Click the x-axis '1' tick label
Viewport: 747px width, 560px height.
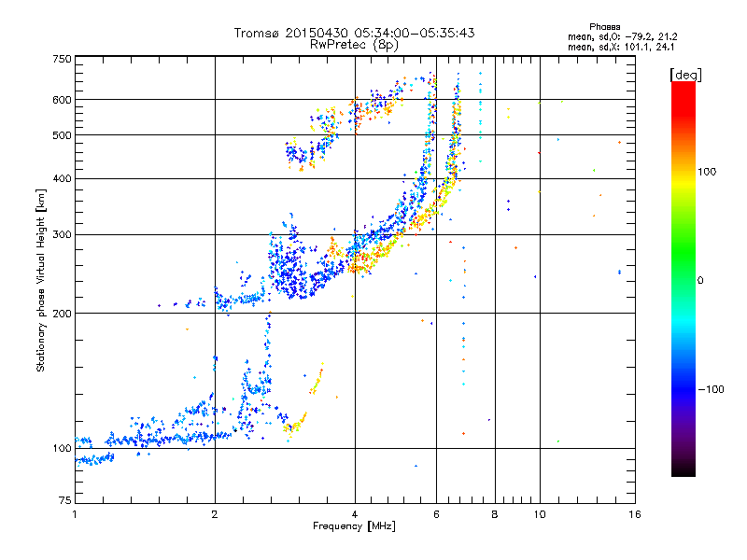[x=75, y=514]
